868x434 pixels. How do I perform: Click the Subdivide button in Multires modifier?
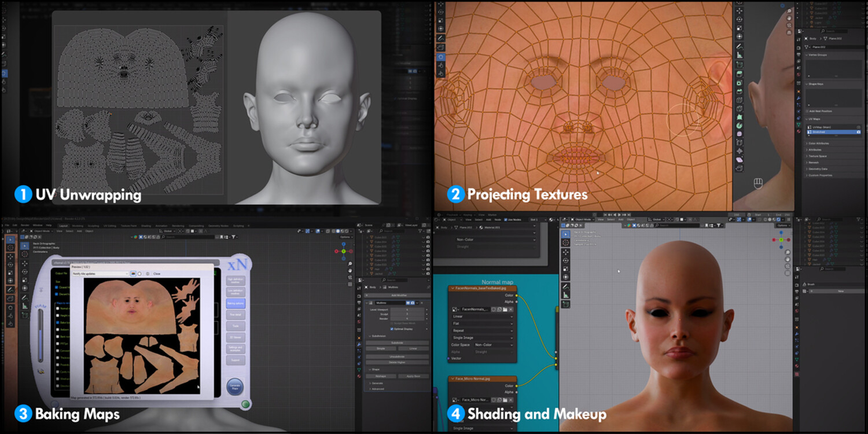click(x=397, y=343)
